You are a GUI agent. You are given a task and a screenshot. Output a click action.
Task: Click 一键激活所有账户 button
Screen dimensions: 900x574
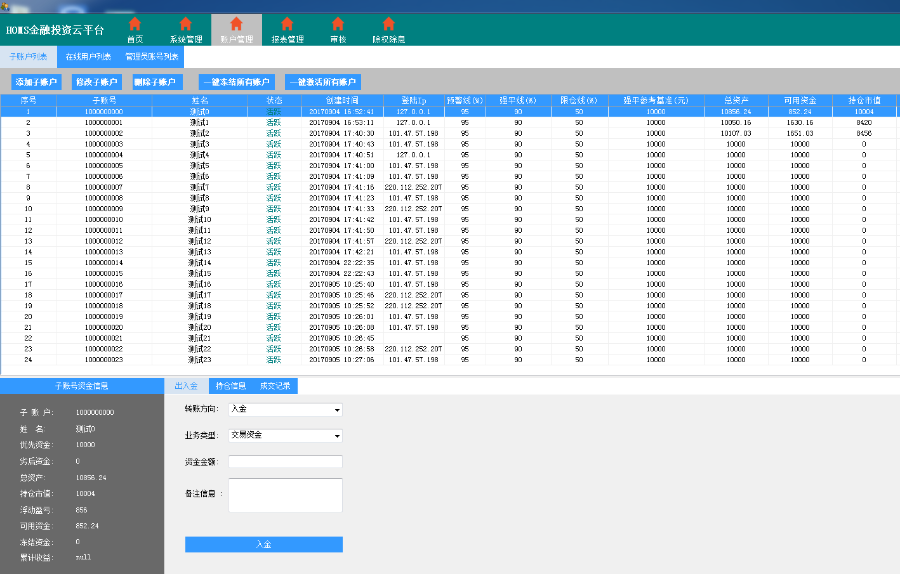click(x=323, y=82)
